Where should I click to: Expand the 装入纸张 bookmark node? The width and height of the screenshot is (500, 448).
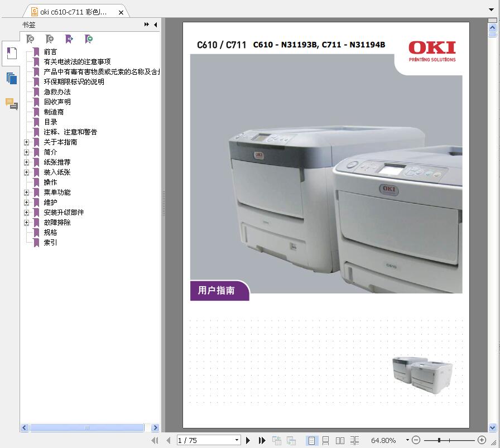[26, 172]
